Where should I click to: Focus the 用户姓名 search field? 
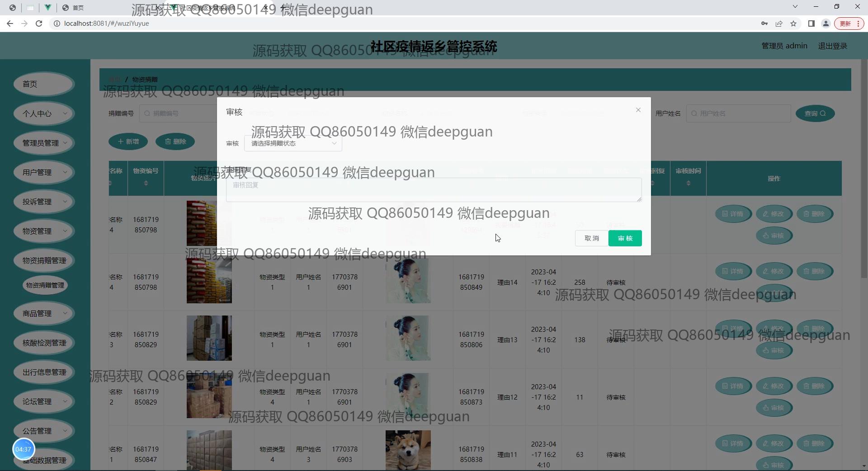pos(739,113)
